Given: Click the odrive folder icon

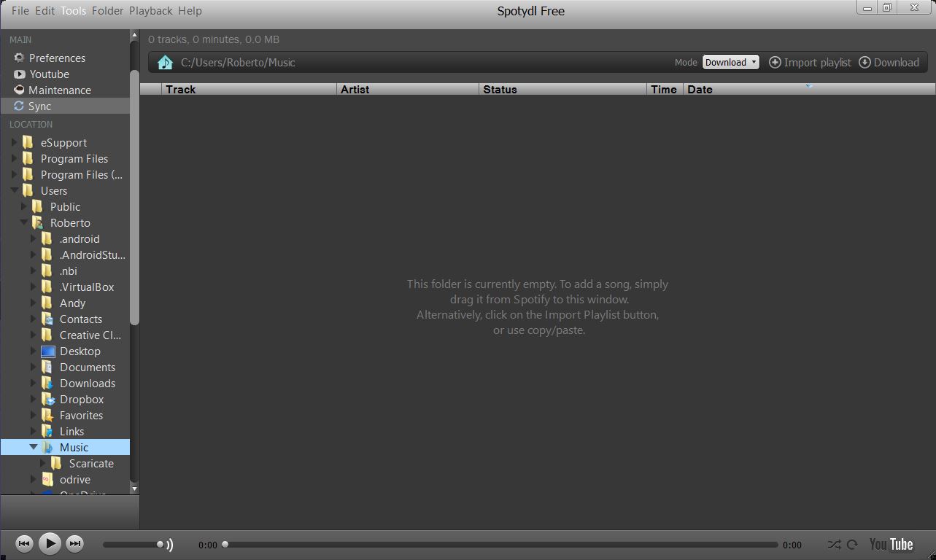Looking at the screenshot, I should pyautogui.click(x=48, y=479).
